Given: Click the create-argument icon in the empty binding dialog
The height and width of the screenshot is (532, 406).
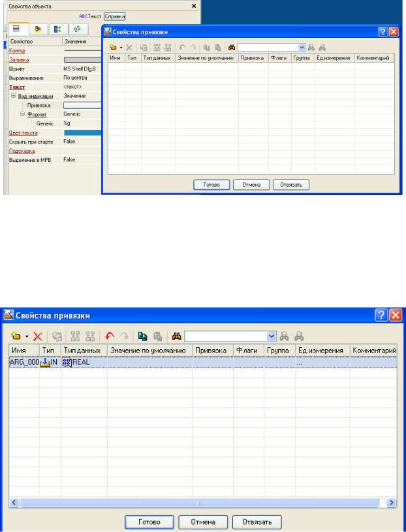Looking at the screenshot, I should click(113, 47).
